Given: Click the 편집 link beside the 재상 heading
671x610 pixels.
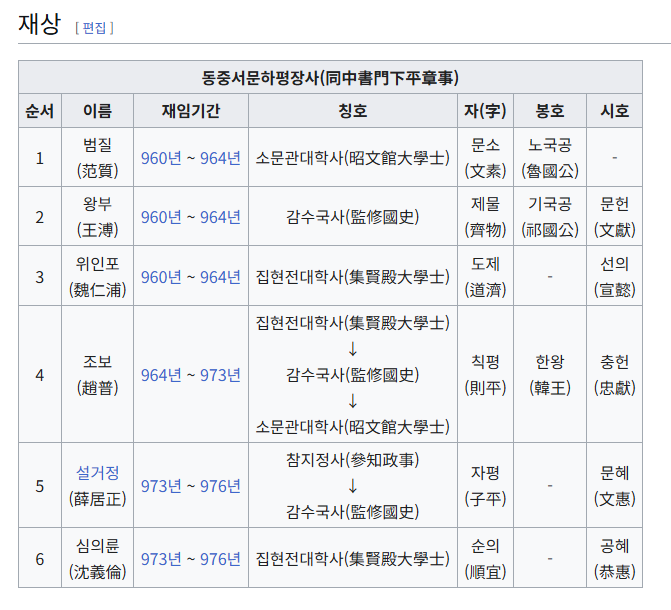Looking at the screenshot, I should pyautogui.click(x=95, y=28).
